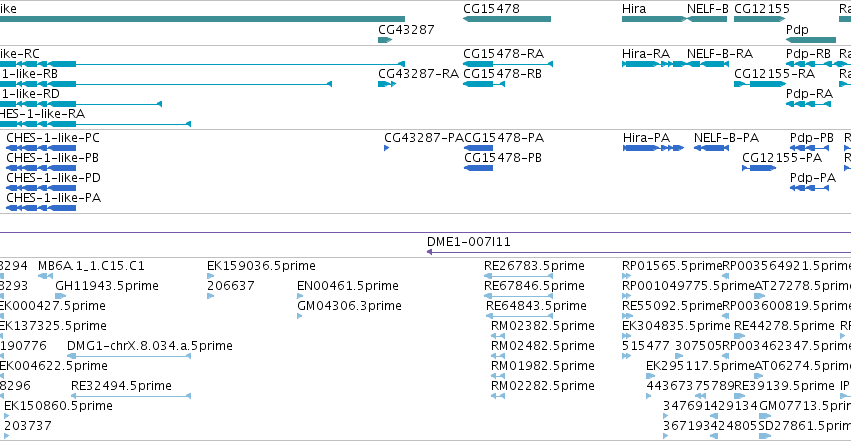The width and height of the screenshot is (851, 441).
Task: Click the RE32494.5prime label
Action: (x=121, y=386)
